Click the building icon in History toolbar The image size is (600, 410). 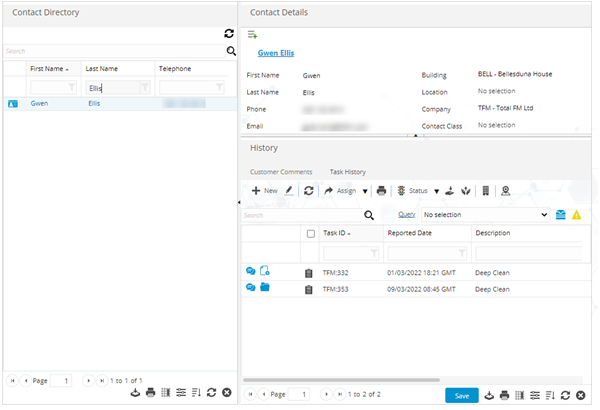(x=485, y=190)
